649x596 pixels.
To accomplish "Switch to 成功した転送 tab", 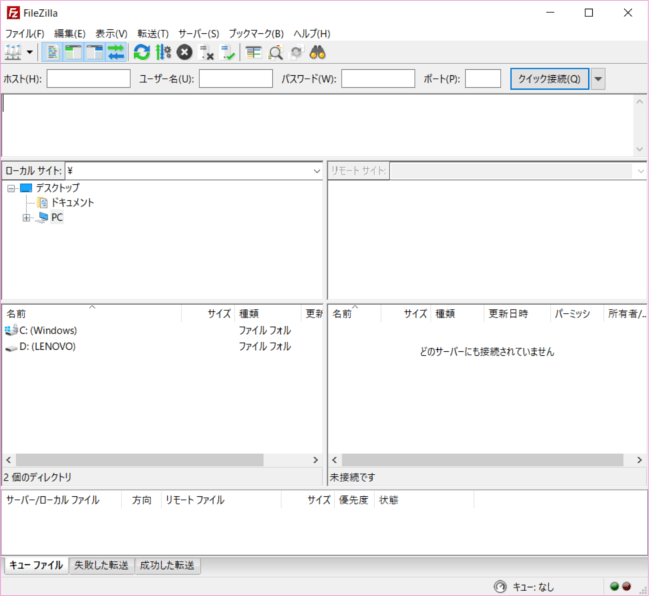I will (x=167, y=565).
